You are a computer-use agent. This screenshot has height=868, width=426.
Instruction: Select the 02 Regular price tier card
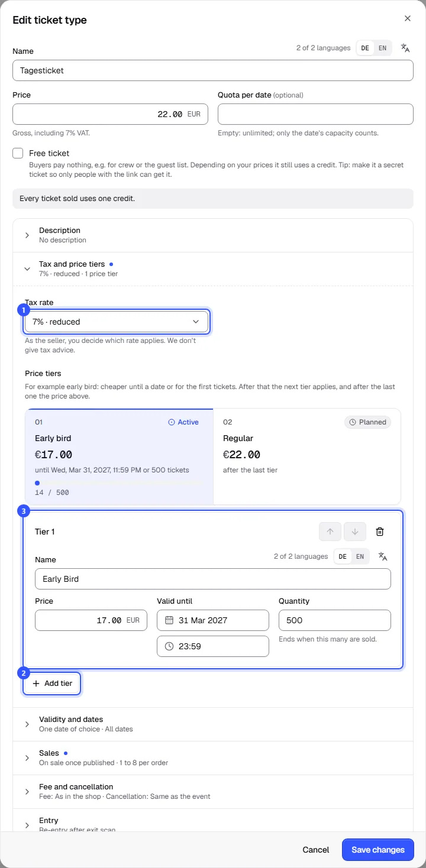click(307, 456)
